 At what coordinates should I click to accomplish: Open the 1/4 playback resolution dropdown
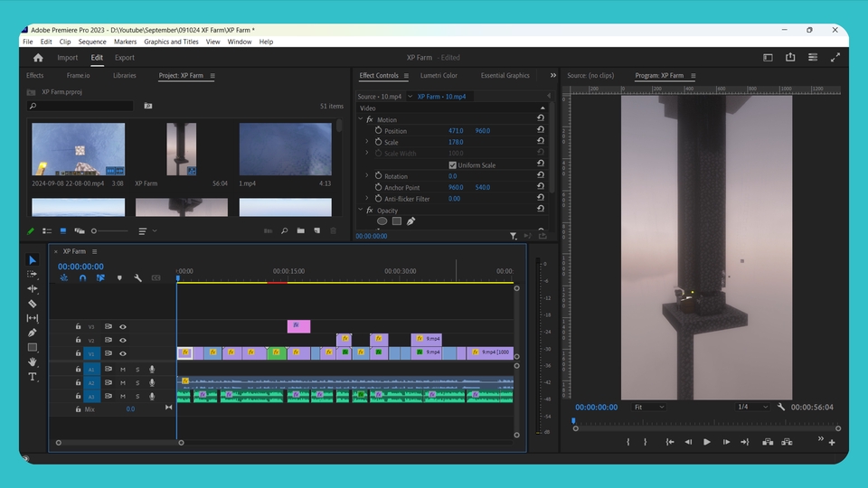[x=751, y=407]
